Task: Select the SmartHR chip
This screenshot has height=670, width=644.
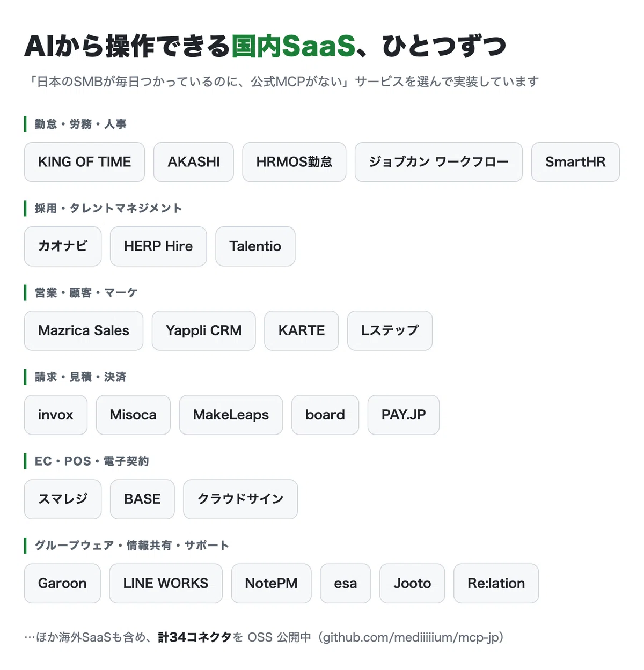Action: [x=575, y=162]
